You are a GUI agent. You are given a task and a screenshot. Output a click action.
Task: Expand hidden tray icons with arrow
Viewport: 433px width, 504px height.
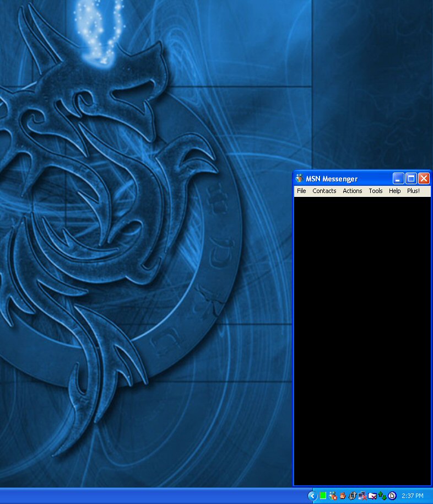point(312,496)
